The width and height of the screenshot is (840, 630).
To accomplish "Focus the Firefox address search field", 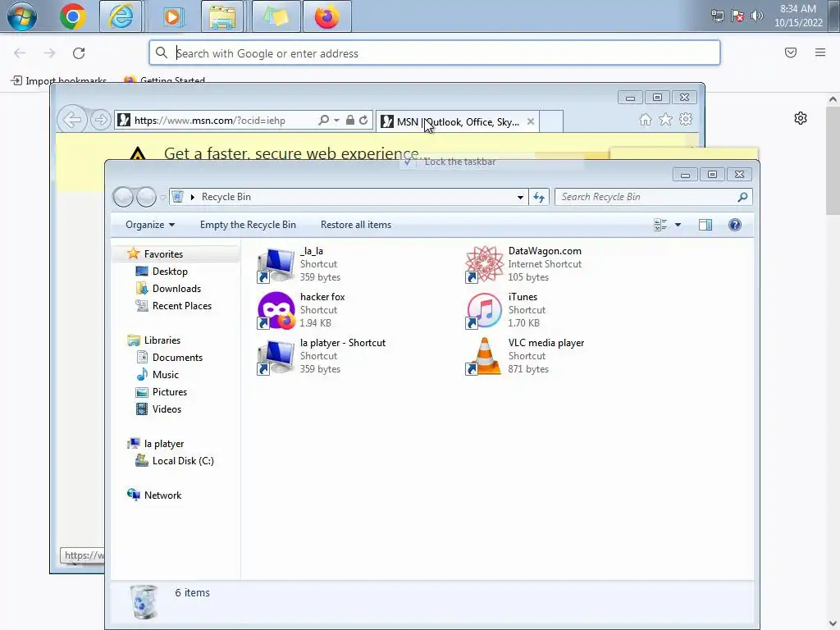I will tap(435, 53).
